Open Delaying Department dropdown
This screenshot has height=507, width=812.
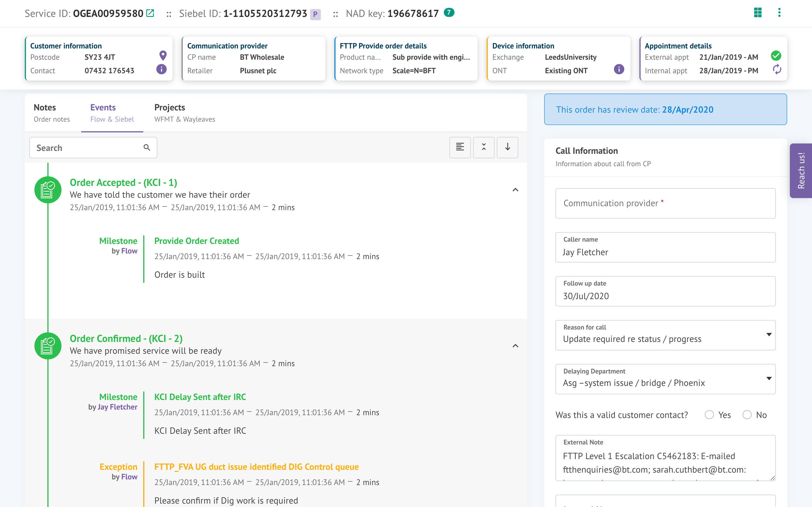665,379
